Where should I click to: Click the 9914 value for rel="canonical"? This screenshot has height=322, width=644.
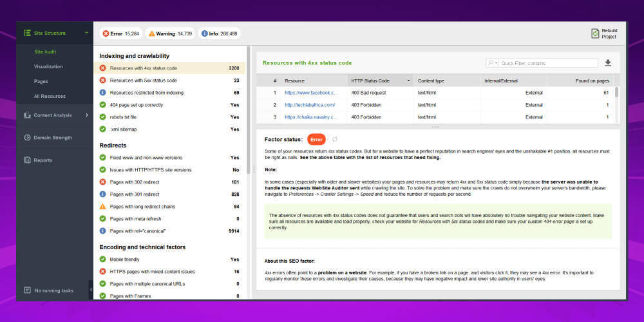[234, 231]
